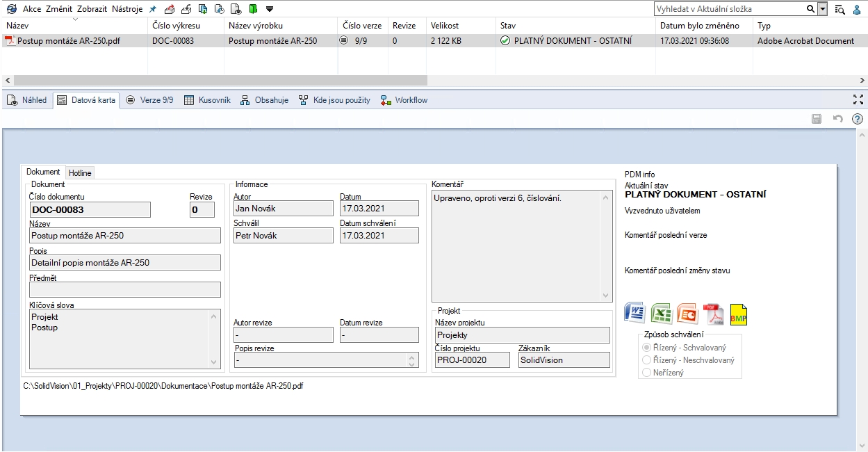
Task: Open the search box dropdown arrow
Action: click(x=823, y=9)
